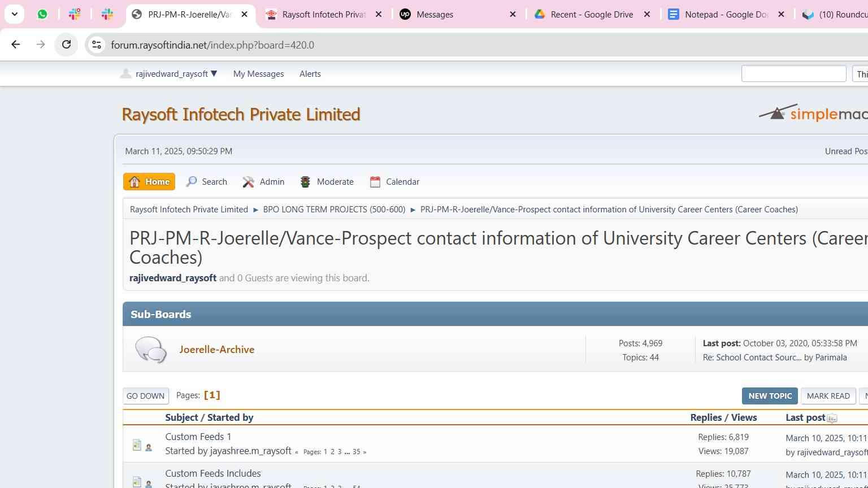Close the Notepad Google Docs tab
This screenshot has width=868, height=488.
click(781, 14)
